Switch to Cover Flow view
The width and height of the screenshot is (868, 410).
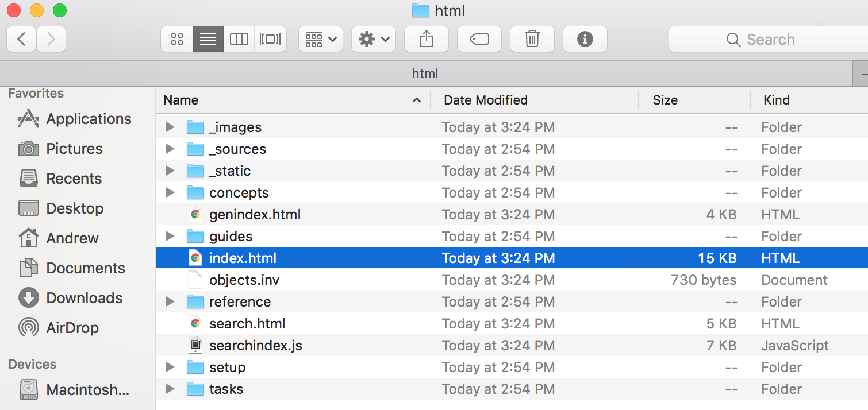pyautogui.click(x=270, y=39)
